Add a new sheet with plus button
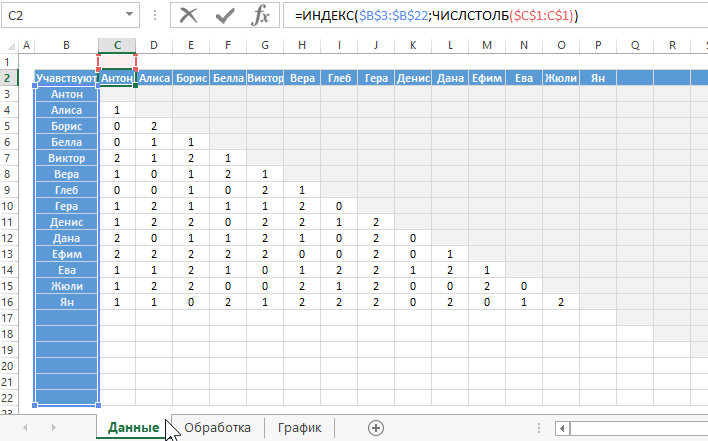This screenshot has height=441, width=708. [x=376, y=427]
